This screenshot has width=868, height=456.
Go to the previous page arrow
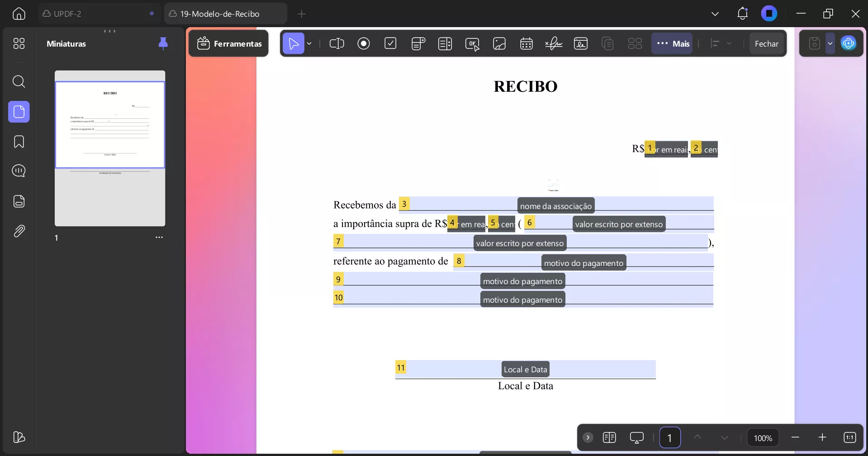click(x=697, y=437)
